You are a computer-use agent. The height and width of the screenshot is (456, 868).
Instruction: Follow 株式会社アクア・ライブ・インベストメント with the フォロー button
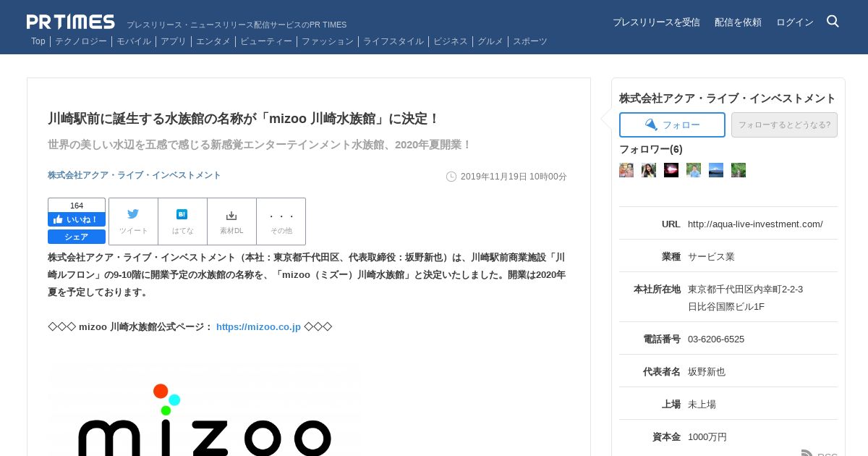(x=672, y=124)
